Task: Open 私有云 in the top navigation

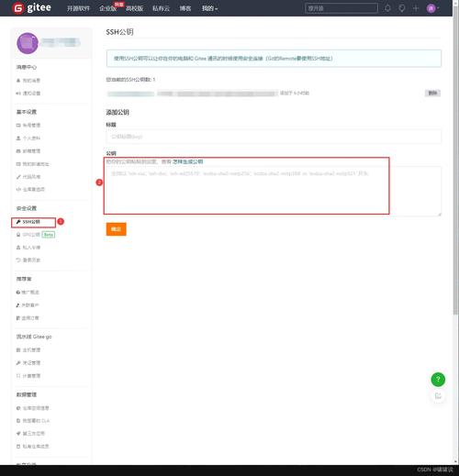Action: coord(161,8)
